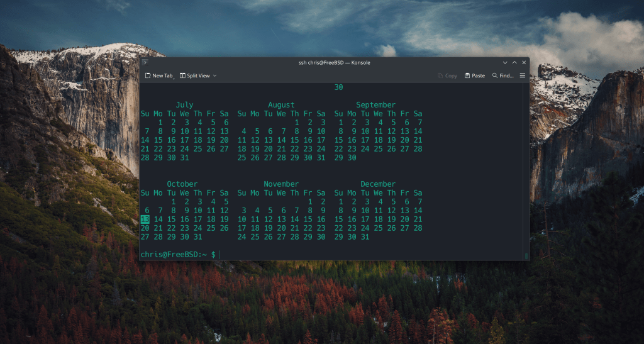Click the Copy toolbar button

coord(447,75)
